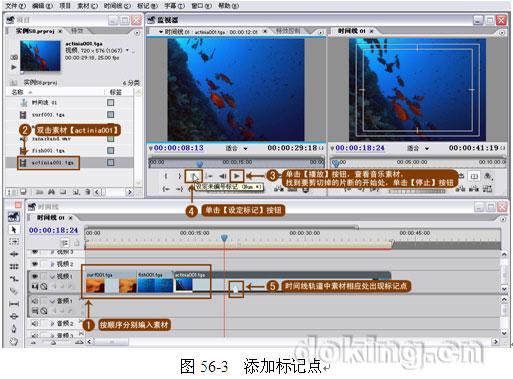Open program monitor zoom dropdown 适合
The width and height of the screenshot is (513, 379).
pos(418,148)
